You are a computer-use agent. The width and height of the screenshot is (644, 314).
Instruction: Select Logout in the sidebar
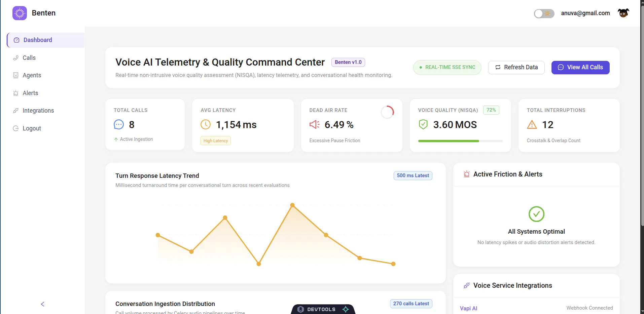tap(45, 128)
